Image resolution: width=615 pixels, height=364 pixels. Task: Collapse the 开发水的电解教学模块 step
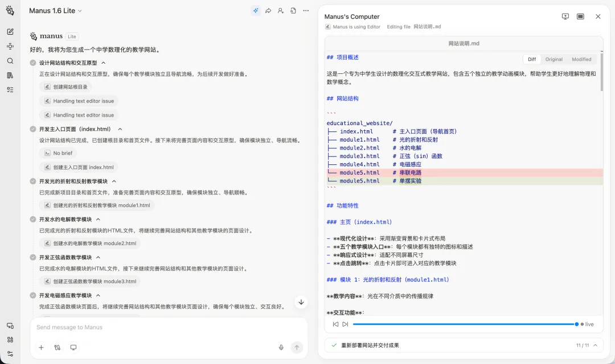tap(98, 220)
